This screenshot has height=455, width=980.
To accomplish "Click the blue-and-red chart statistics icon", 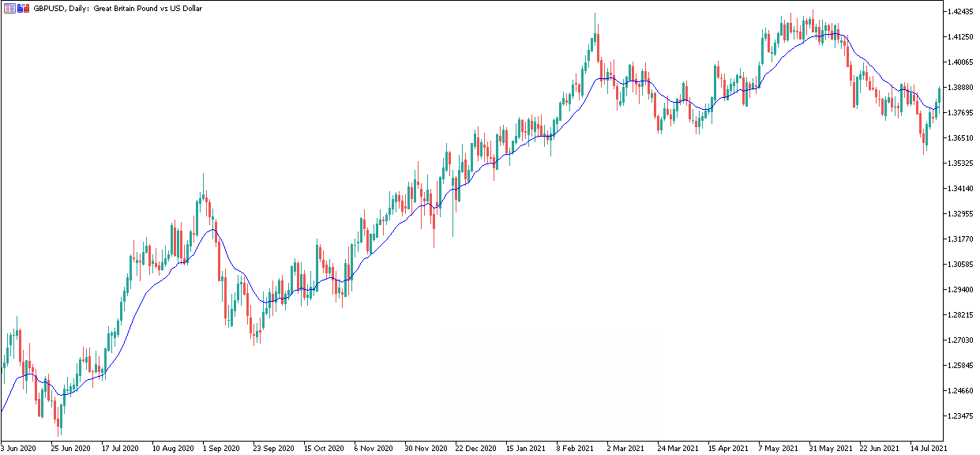I will pos(23,8).
